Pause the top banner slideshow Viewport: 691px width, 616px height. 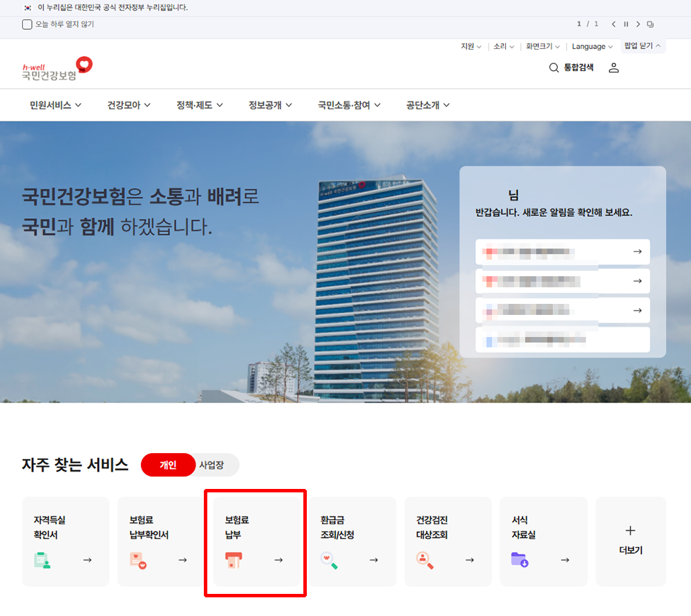(x=626, y=23)
